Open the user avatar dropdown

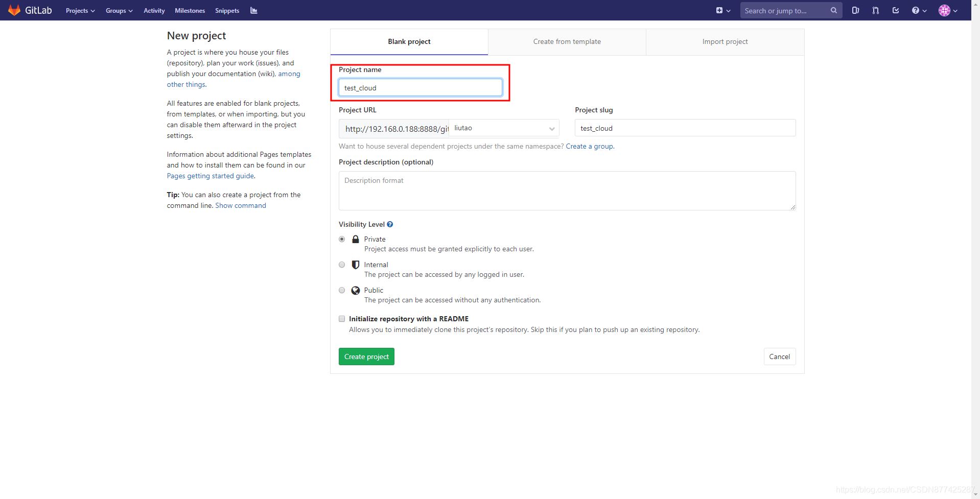tap(947, 10)
